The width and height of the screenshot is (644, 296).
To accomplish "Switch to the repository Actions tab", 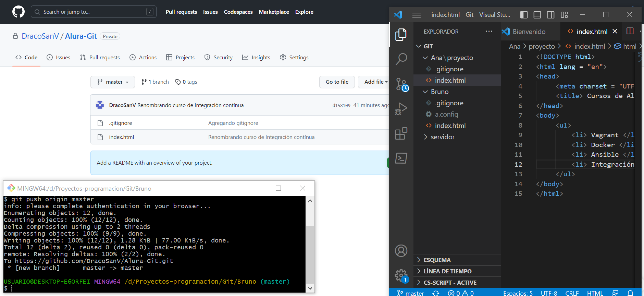I will point(143,58).
